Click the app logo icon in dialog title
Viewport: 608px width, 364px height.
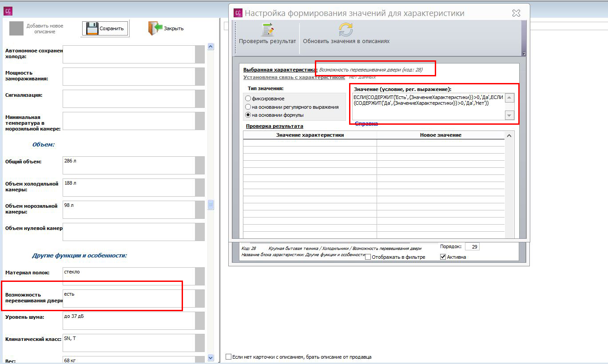(x=238, y=13)
